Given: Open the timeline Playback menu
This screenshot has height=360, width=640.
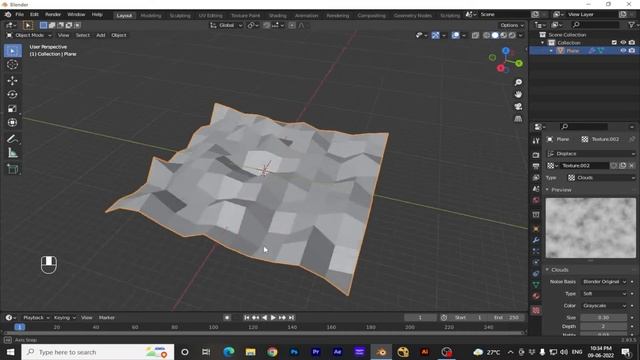Looking at the screenshot, I should (36, 318).
